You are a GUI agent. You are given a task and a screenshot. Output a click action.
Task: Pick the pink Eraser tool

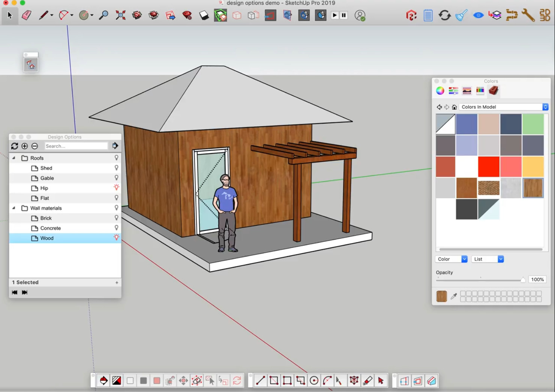point(27,15)
